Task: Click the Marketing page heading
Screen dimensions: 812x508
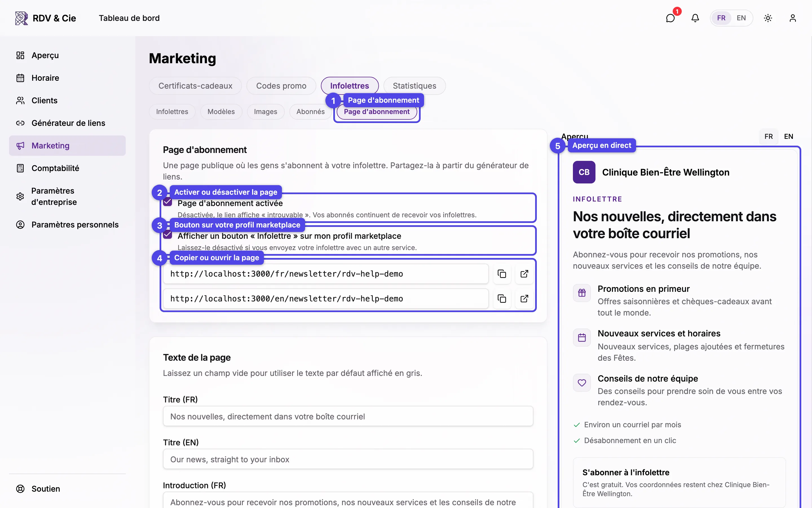Action: pyautogui.click(x=182, y=58)
